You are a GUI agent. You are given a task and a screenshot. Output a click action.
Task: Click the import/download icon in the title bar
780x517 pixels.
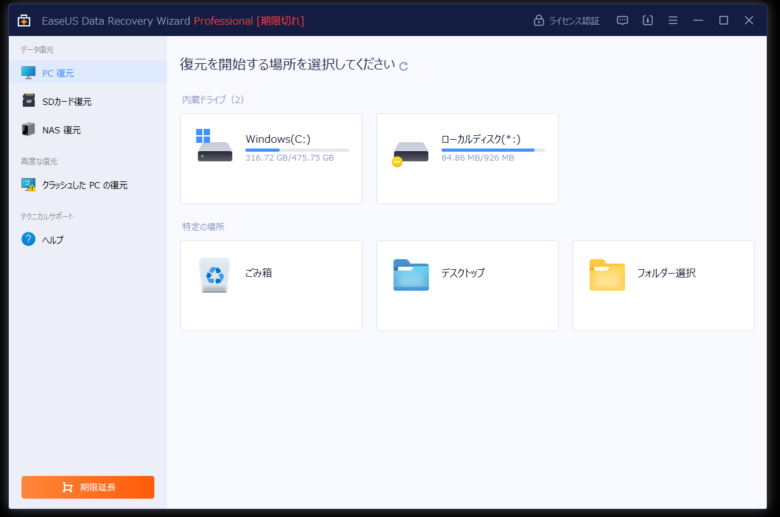point(648,20)
